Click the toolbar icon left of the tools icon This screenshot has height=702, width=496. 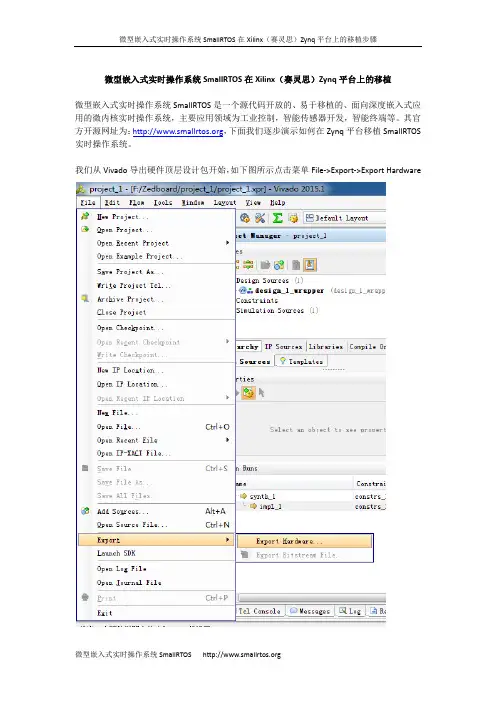[245, 218]
